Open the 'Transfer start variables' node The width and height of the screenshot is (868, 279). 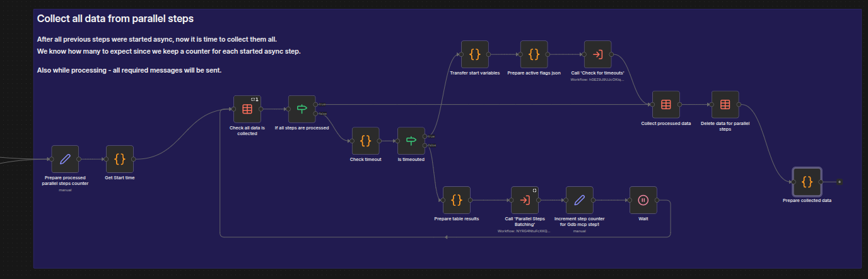pos(475,55)
